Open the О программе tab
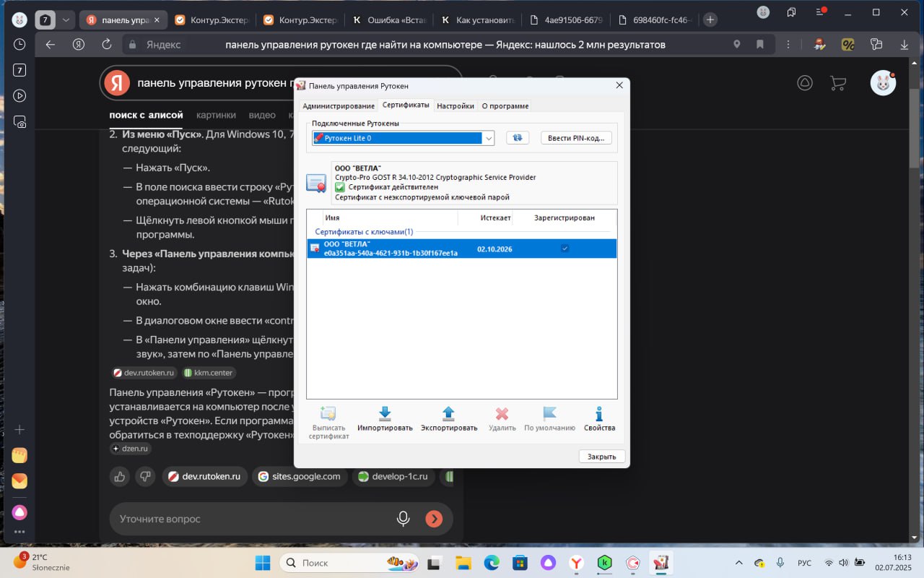 (505, 105)
